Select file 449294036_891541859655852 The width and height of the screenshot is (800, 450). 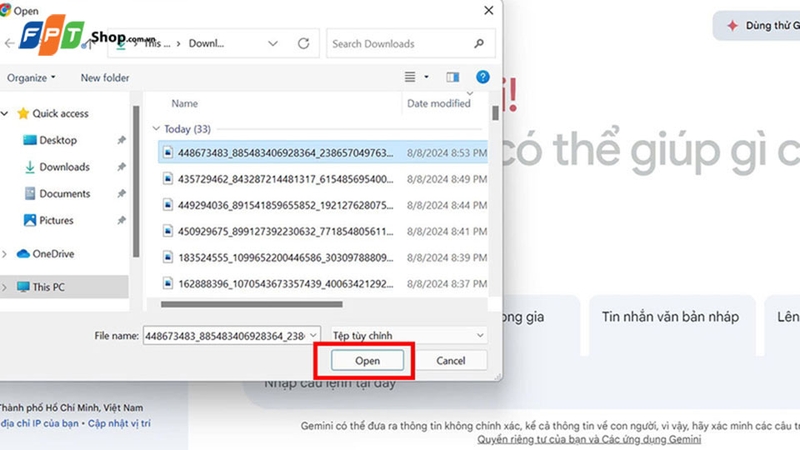click(322, 205)
